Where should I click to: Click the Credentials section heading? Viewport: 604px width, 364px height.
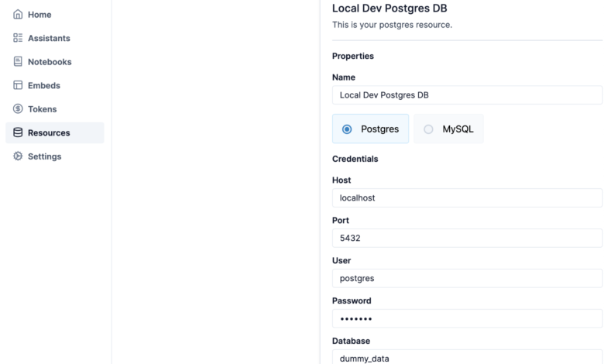355,159
